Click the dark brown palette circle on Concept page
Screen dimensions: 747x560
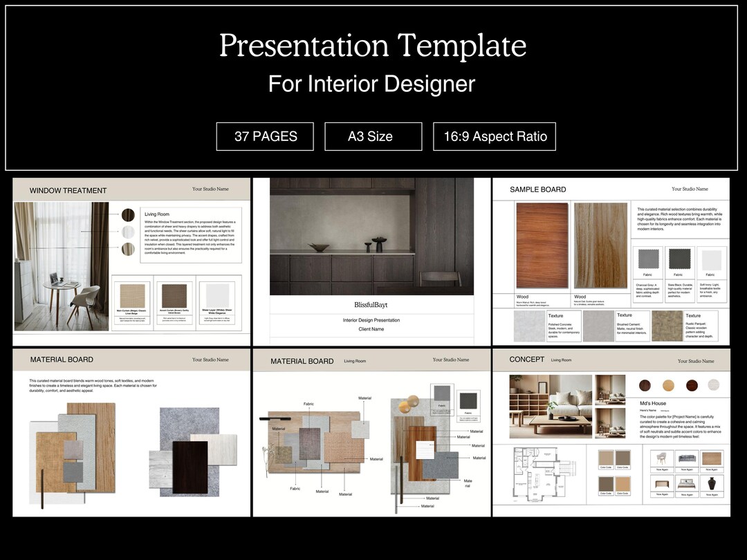click(x=645, y=385)
